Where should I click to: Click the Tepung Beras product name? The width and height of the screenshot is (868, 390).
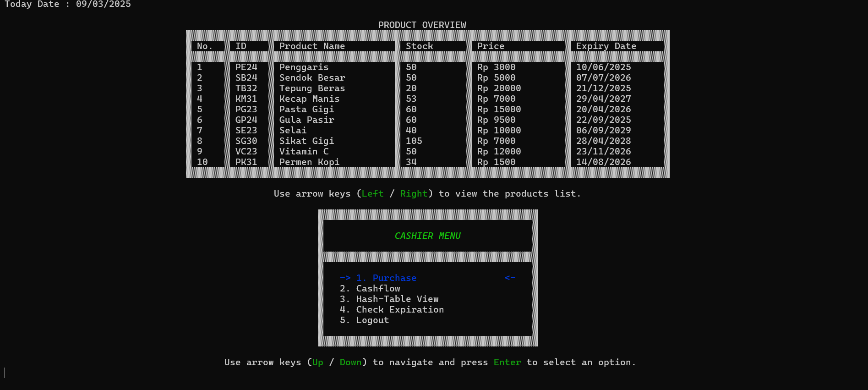click(312, 88)
